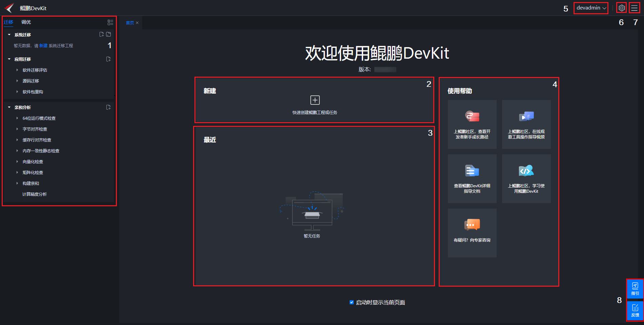
Task: Click 快速创建鲲鹏工程或任务 text
Action: pos(315,112)
